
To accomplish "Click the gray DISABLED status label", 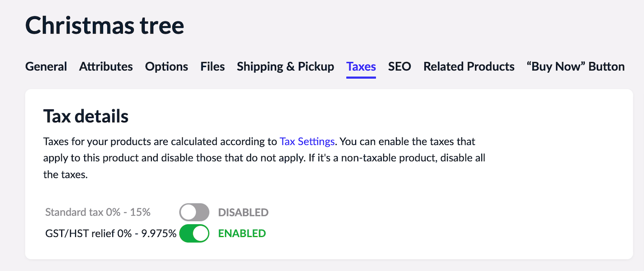I will click(x=243, y=213).
